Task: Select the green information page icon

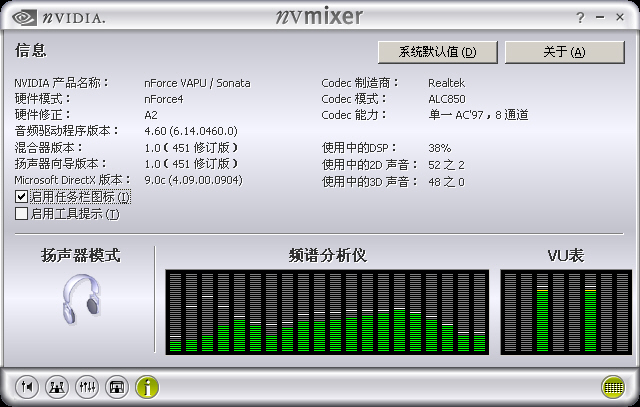Action: click(x=147, y=386)
